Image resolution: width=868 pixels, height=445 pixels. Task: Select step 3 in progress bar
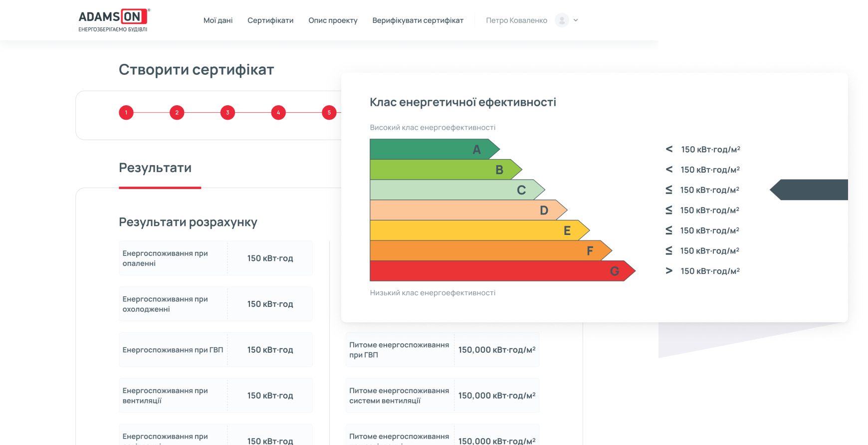227,113
